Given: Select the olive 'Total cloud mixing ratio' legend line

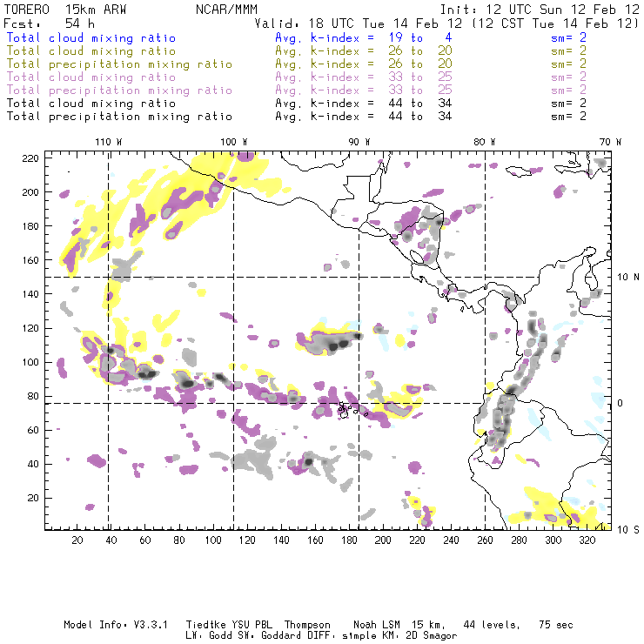Looking at the screenshot, I should (91, 51).
